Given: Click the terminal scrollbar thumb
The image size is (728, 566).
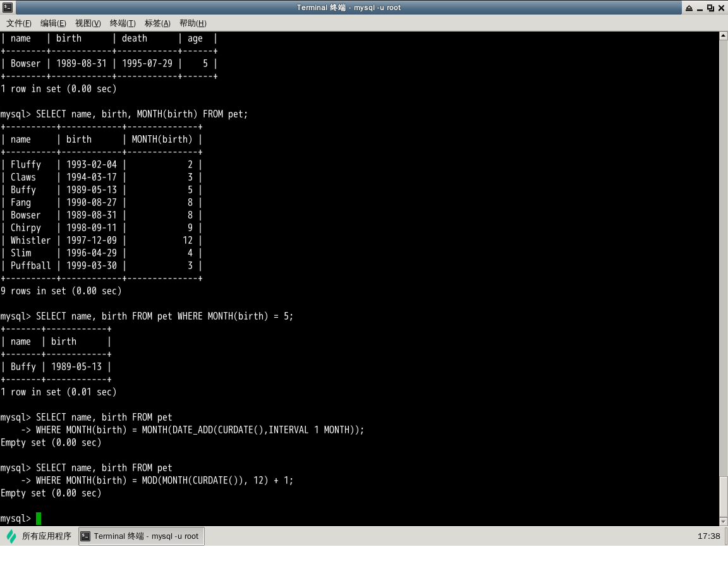Looking at the screenshot, I should 724,496.
